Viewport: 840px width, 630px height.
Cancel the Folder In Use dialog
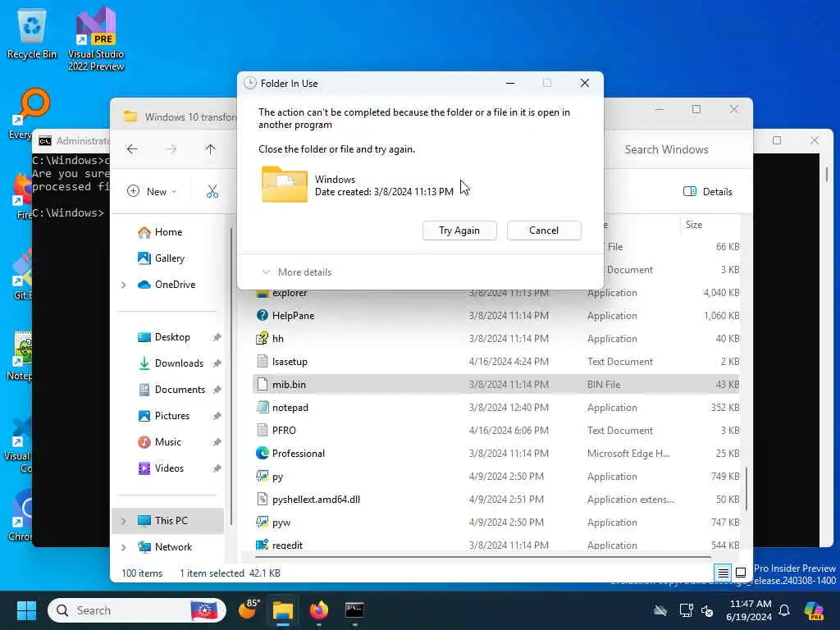544,231
